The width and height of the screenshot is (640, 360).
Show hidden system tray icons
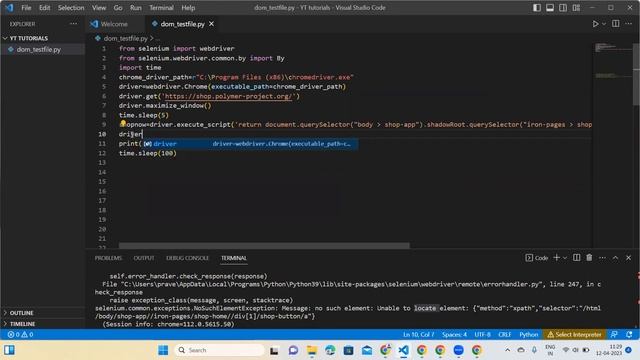coord(507,350)
